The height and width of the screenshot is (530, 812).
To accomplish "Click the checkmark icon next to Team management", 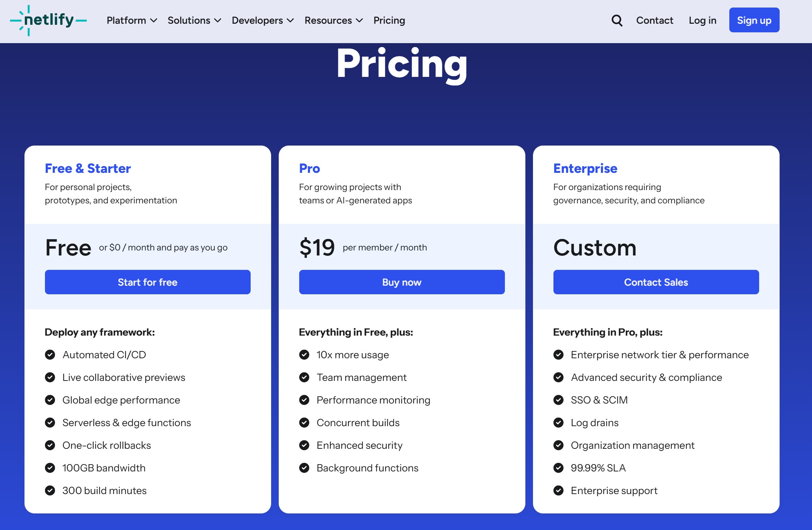I will coord(304,377).
